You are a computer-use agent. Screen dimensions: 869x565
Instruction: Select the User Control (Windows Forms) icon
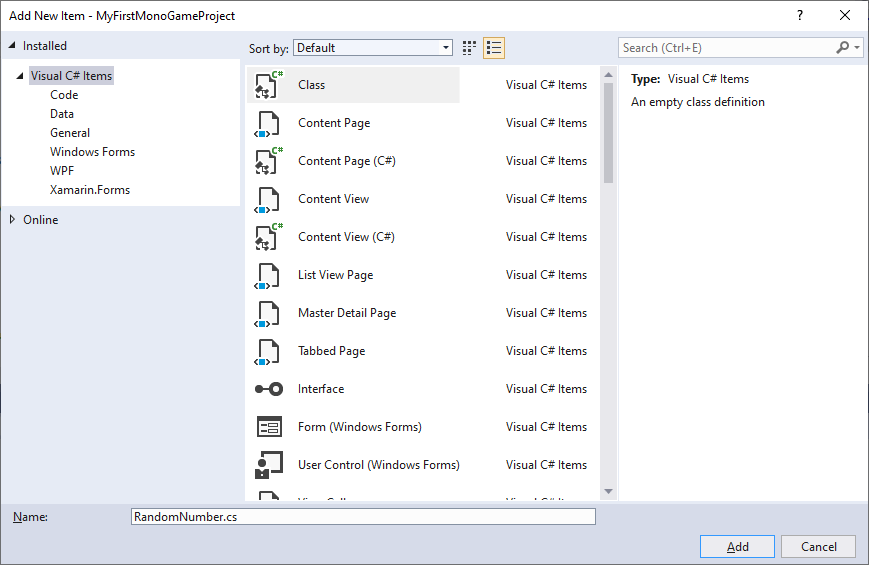(x=268, y=465)
